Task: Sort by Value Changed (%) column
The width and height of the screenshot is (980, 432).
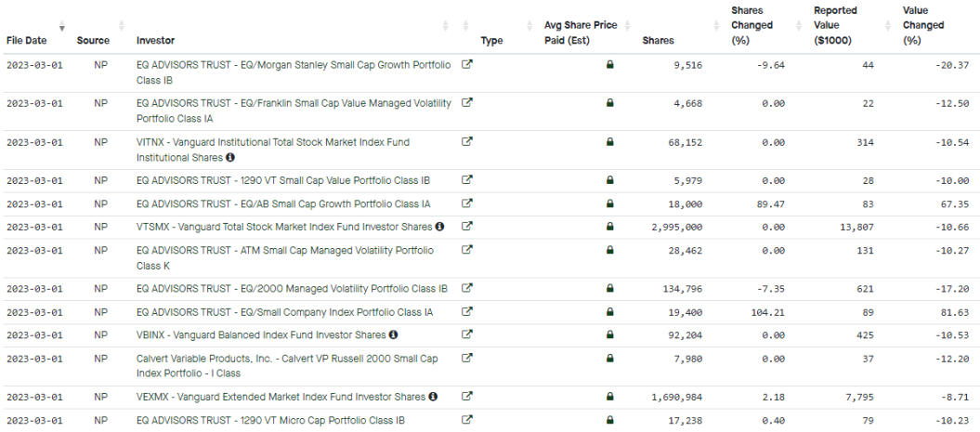Action: pos(923,26)
